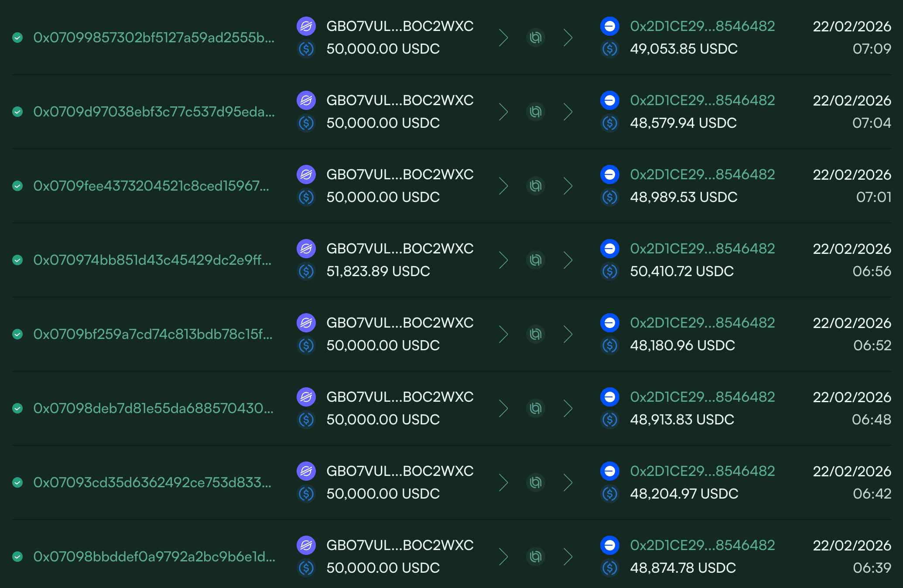Select the USDC coin icon next to 51,823.89

click(x=307, y=271)
